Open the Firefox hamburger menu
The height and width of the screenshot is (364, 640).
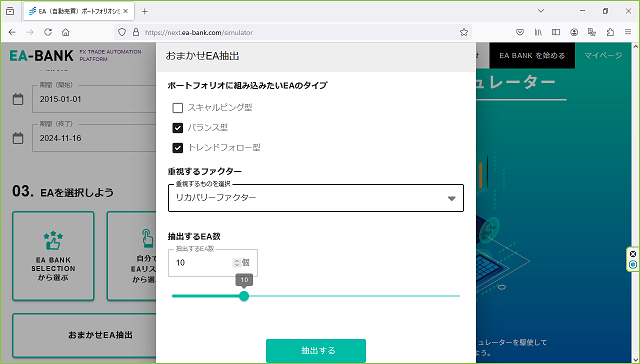click(628, 32)
